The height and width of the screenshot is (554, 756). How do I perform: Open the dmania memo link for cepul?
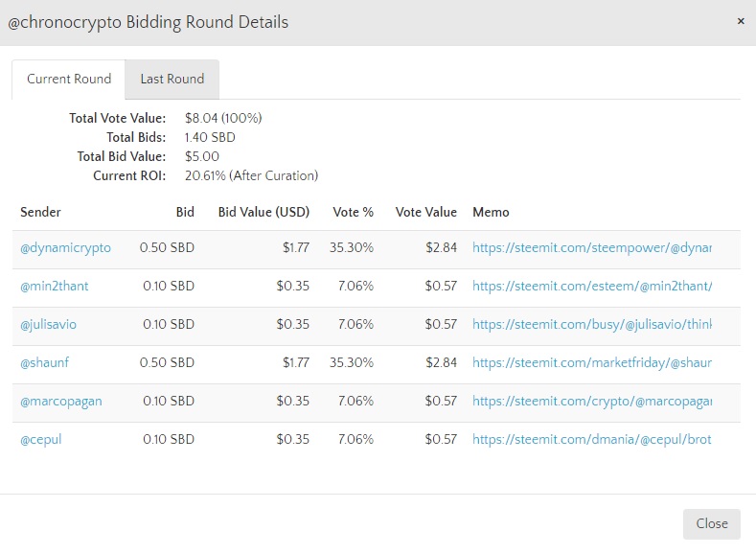[x=591, y=440]
